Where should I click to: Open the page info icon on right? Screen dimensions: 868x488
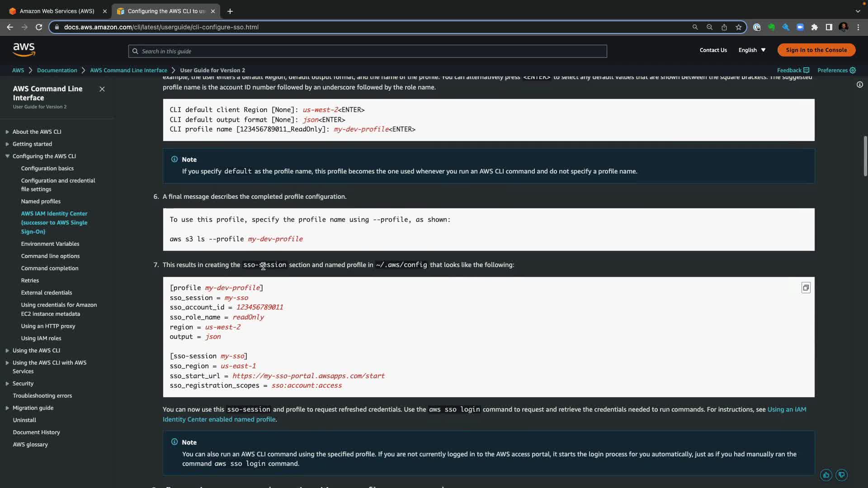click(859, 84)
